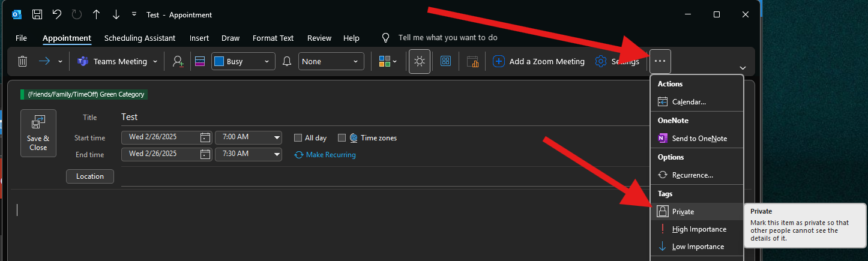Click the Start time date field
868x261 pixels.
[x=160, y=137]
